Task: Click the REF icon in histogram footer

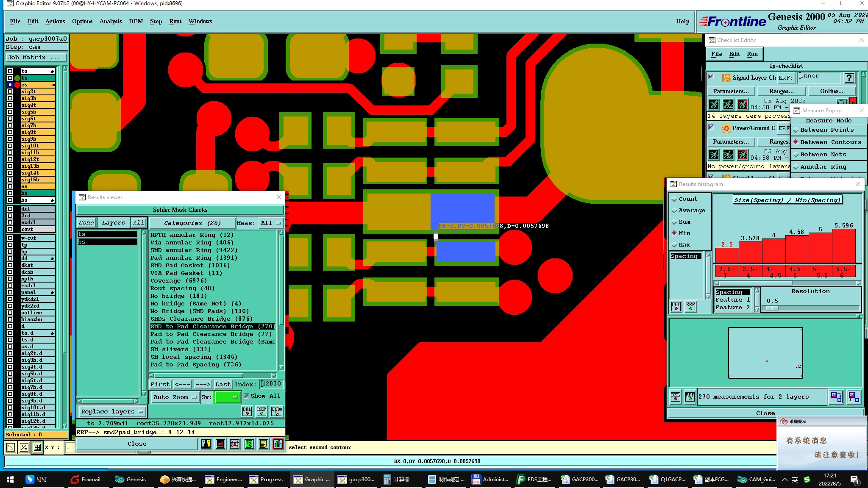Action: (690, 397)
